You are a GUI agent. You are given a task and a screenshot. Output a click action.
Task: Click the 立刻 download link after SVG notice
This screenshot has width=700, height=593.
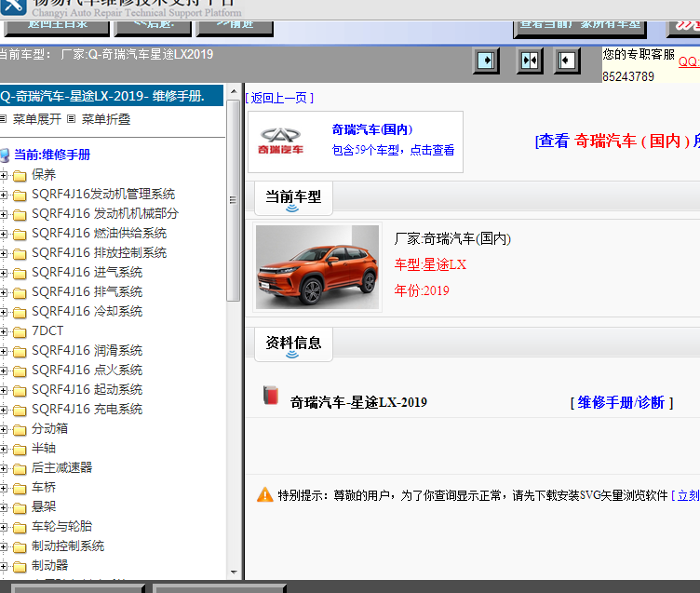686,495
